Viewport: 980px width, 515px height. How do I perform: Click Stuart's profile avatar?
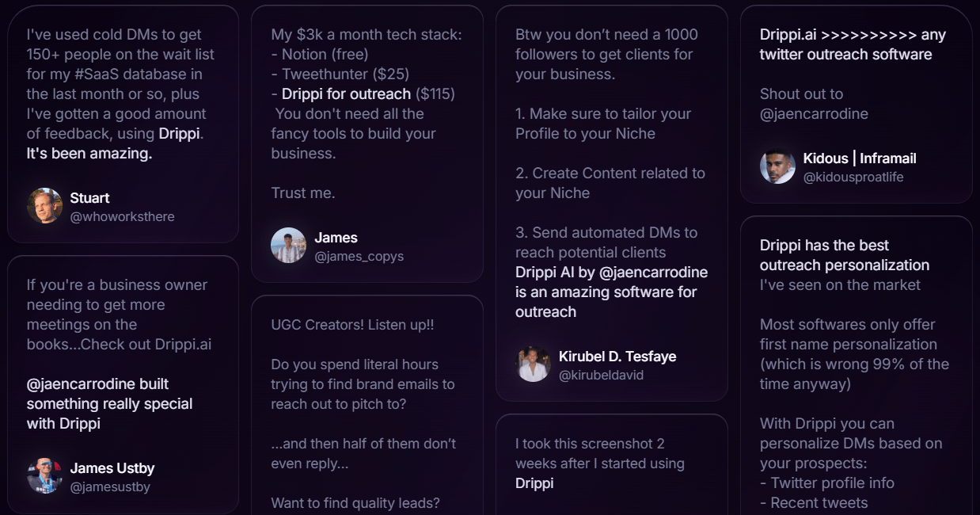click(44, 206)
